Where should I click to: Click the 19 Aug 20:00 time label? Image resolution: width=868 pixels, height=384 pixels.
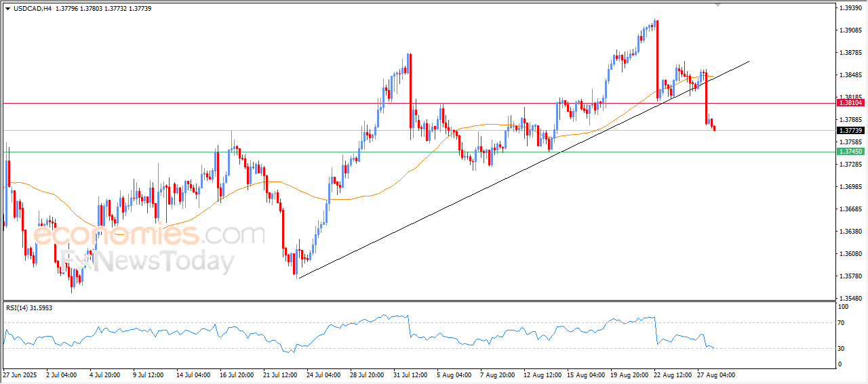[629, 375]
